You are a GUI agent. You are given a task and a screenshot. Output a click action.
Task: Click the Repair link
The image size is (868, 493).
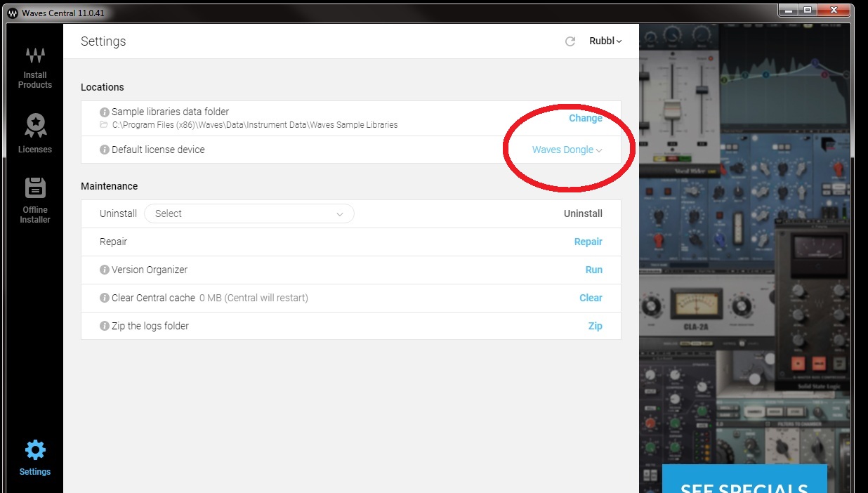pos(588,242)
